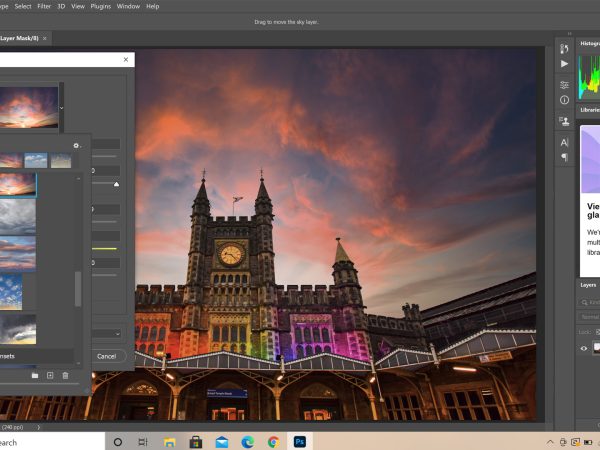The height and width of the screenshot is (450, 600).
Task: Open Microsoft Store from the taskbar
Action: [196, 442]
